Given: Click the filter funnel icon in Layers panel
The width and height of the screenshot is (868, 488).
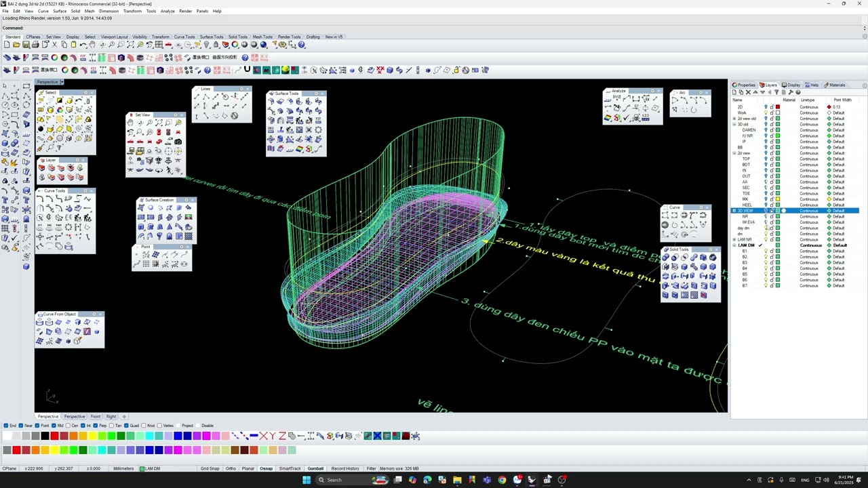Looking at the screenshot, I should click(x=777, y=92).
